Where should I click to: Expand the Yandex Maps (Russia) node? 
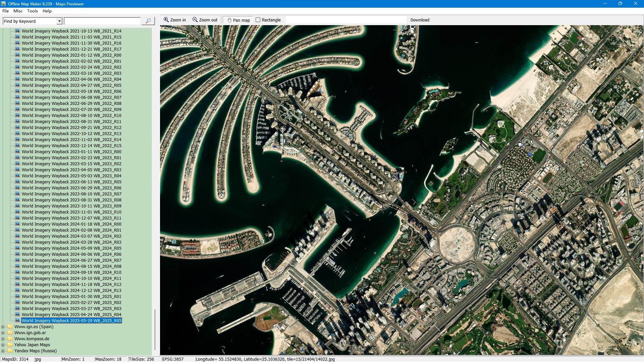[x=3, y=351]
